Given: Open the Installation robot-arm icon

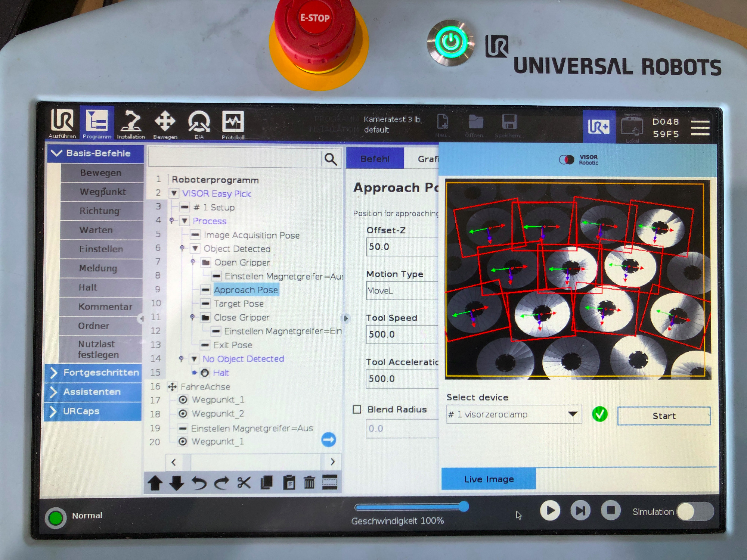Looking at the screenshot, I should (131, 124).
